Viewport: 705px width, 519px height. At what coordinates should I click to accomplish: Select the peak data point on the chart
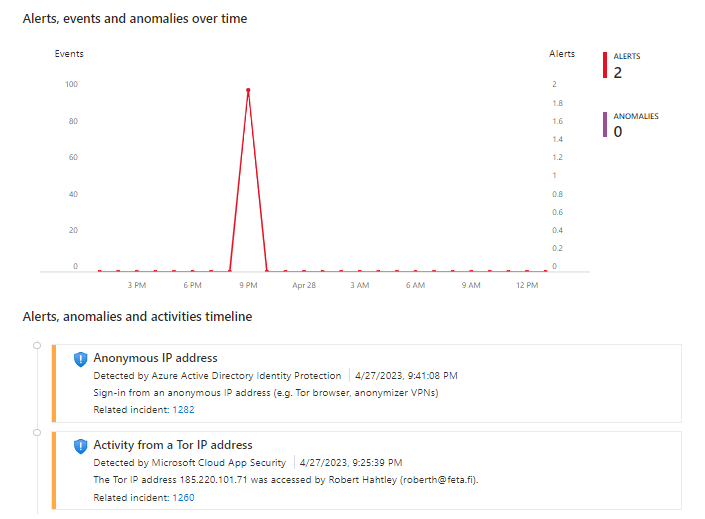coord(248,90)
